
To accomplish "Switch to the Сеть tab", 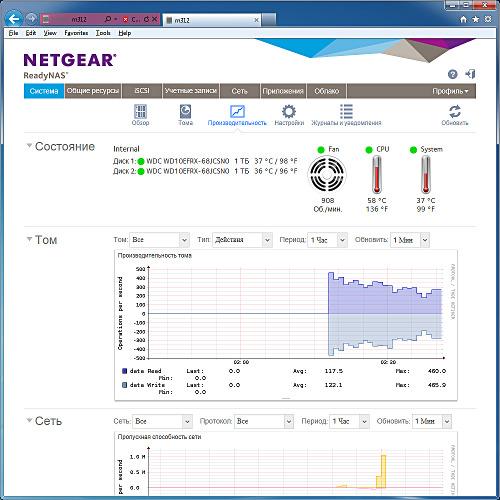I will 240,91.
